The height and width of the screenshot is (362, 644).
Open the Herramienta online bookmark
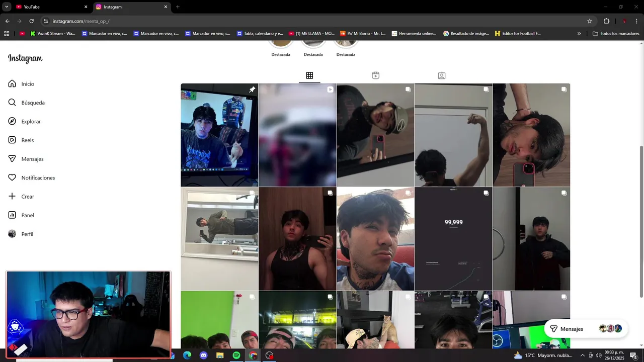click(414, 34)
